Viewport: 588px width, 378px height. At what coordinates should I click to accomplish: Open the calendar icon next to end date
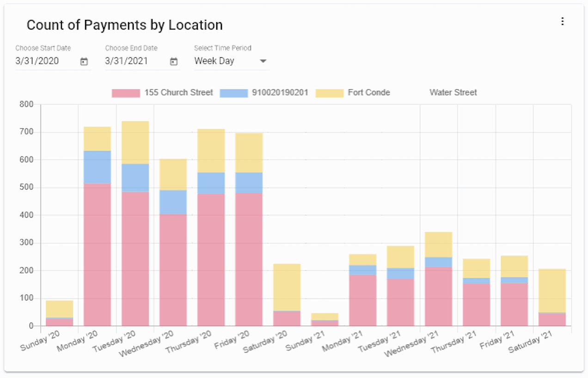click(x=173, y=61)
